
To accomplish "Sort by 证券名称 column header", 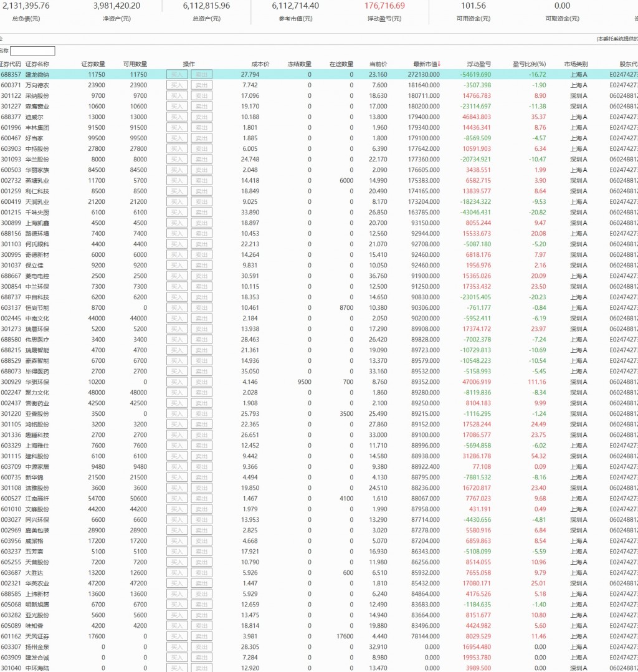I will (x=37, y=64).
